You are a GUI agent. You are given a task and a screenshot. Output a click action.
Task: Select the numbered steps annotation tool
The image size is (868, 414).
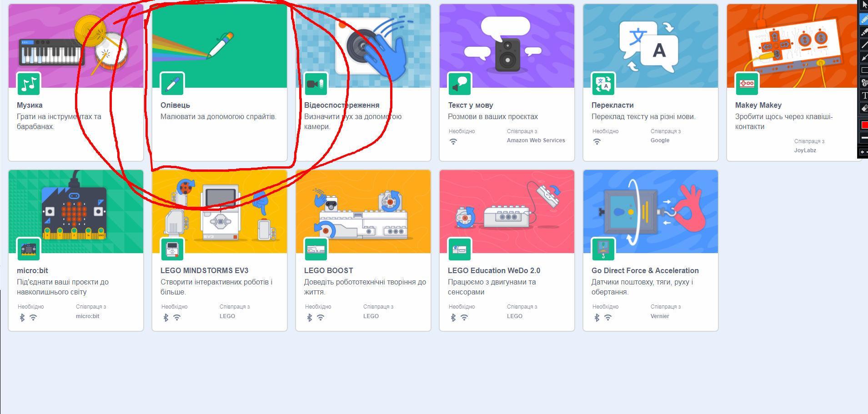coord(864,83)
